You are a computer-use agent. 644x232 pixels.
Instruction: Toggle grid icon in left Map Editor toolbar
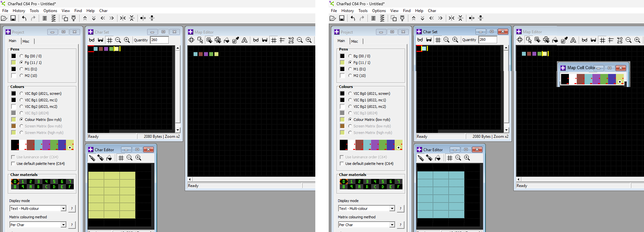[274, 40]
